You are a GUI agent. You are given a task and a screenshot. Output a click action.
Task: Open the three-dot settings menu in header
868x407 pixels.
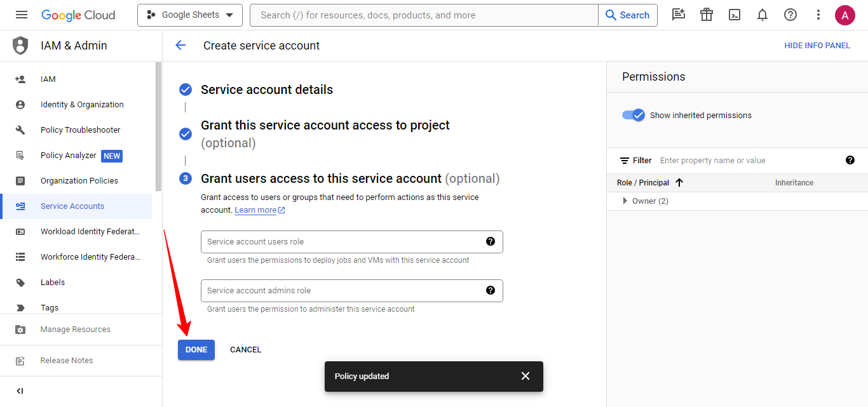click(818, 15)
